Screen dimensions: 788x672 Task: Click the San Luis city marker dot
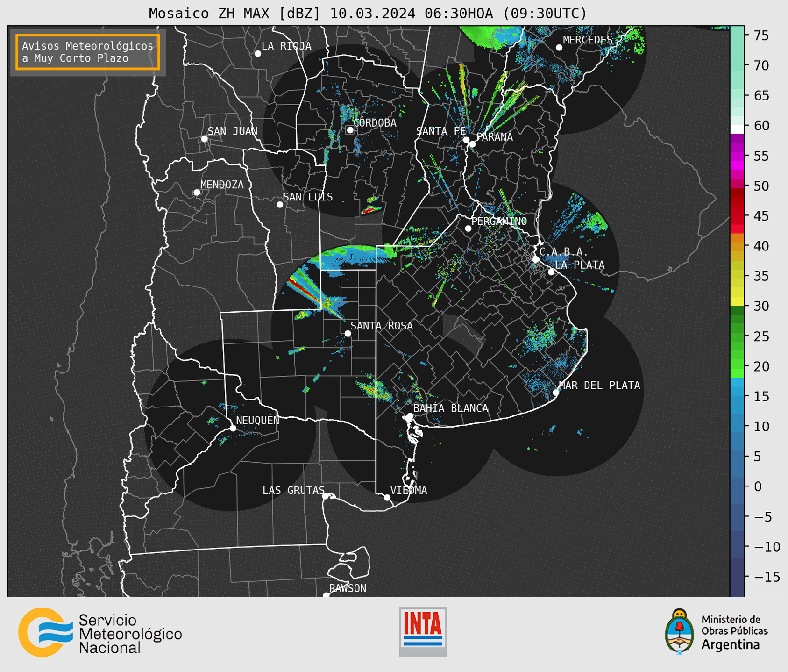pyautogui.click(x=280, y=205)
